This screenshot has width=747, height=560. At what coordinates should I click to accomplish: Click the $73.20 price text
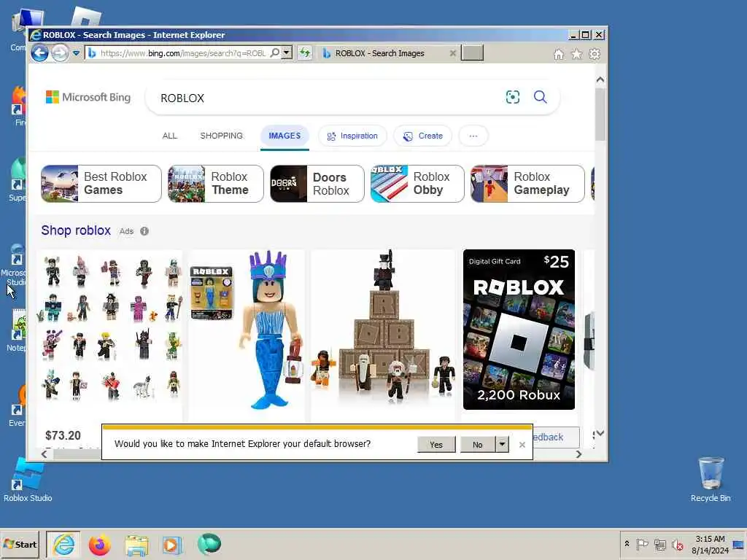pyautogui.click(x=63, y=436)
